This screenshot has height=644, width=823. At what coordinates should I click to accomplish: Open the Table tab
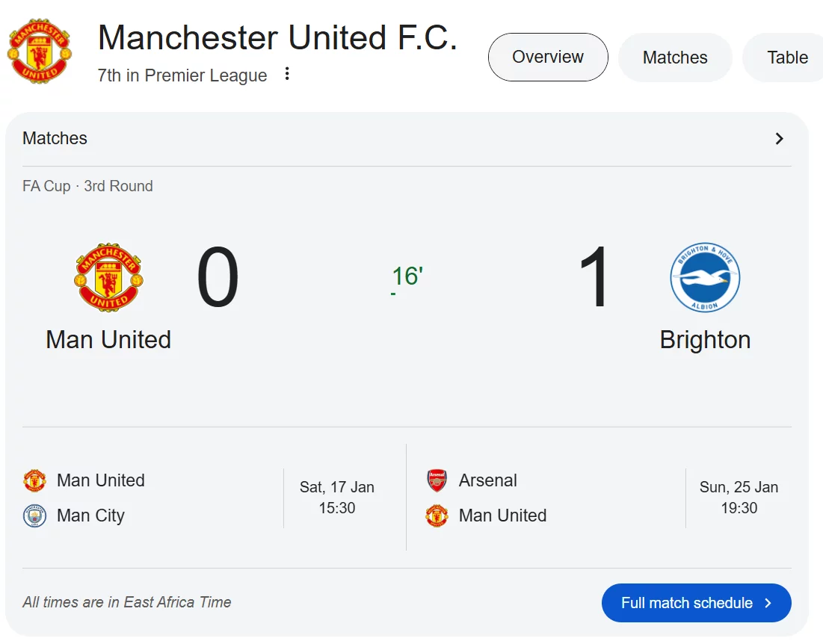(787, 58)
